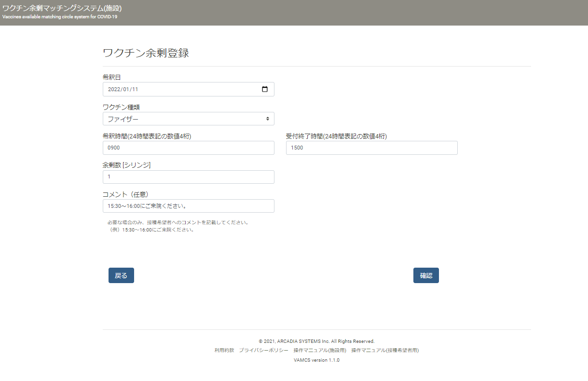Screen dimensions: 588x381
Task: Expand the ワクチン種類 dropdown arrow
Action: 268,119
